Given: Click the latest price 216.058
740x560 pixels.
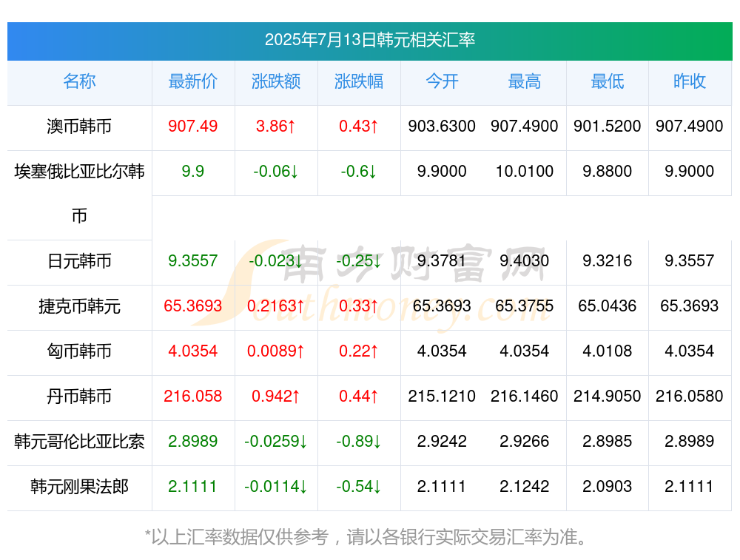Looking at the screenshot, I should 193,397.
